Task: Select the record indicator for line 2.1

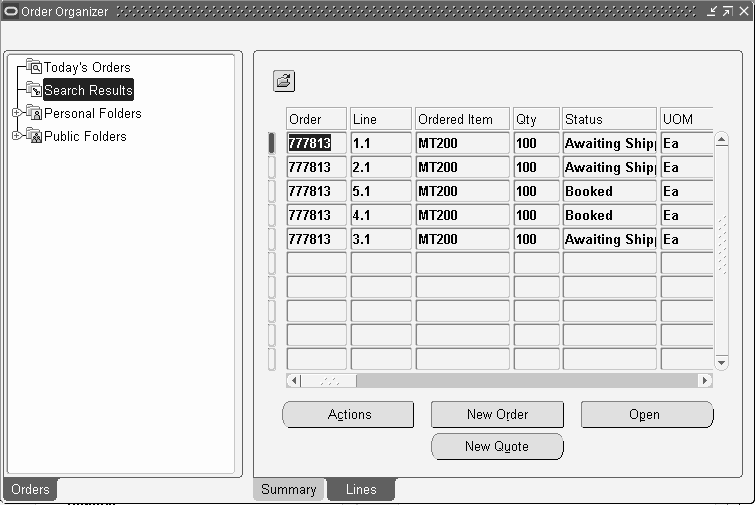Action: point(272,167)
